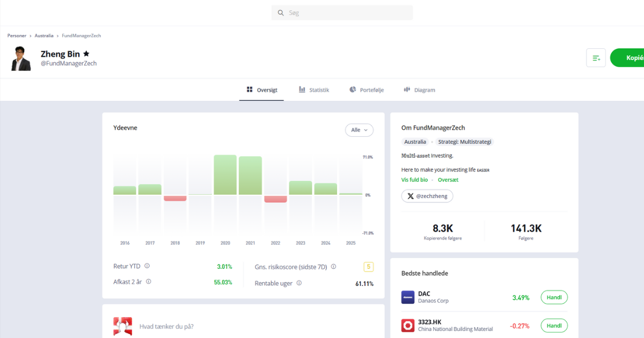The image size is (644, 338).
Task: Click the Danaos Corp DAC logo
Action: click(x=408, y=297)
